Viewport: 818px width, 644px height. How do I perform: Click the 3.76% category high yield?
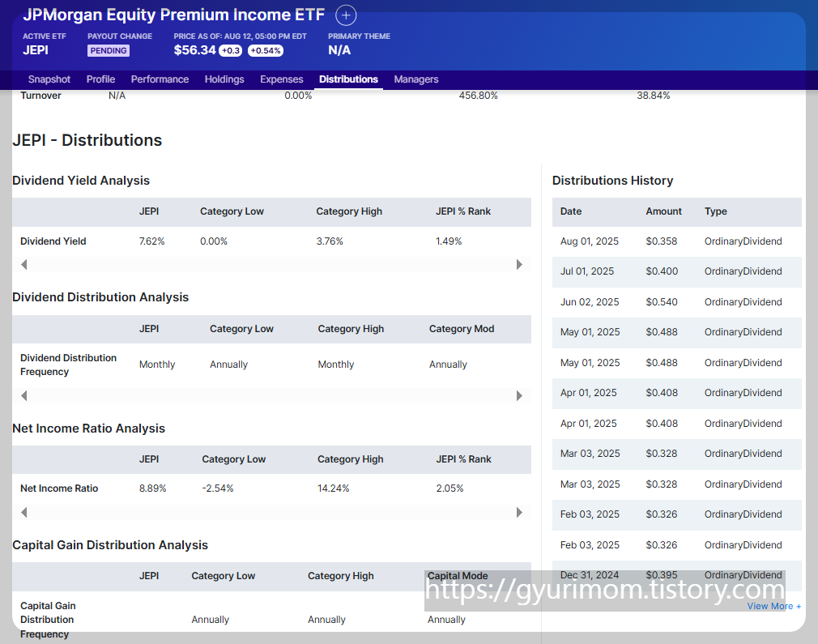click(x=330, y=241)
